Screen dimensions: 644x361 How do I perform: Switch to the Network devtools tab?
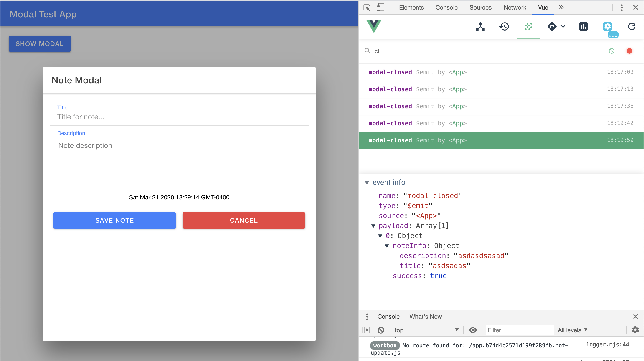point(515,8)
